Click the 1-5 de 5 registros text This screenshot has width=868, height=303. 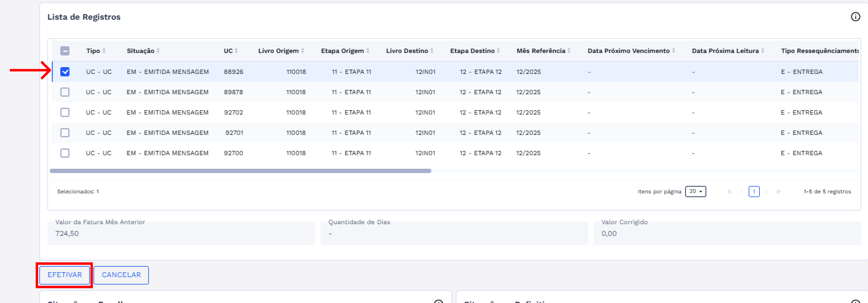[827, 191]
